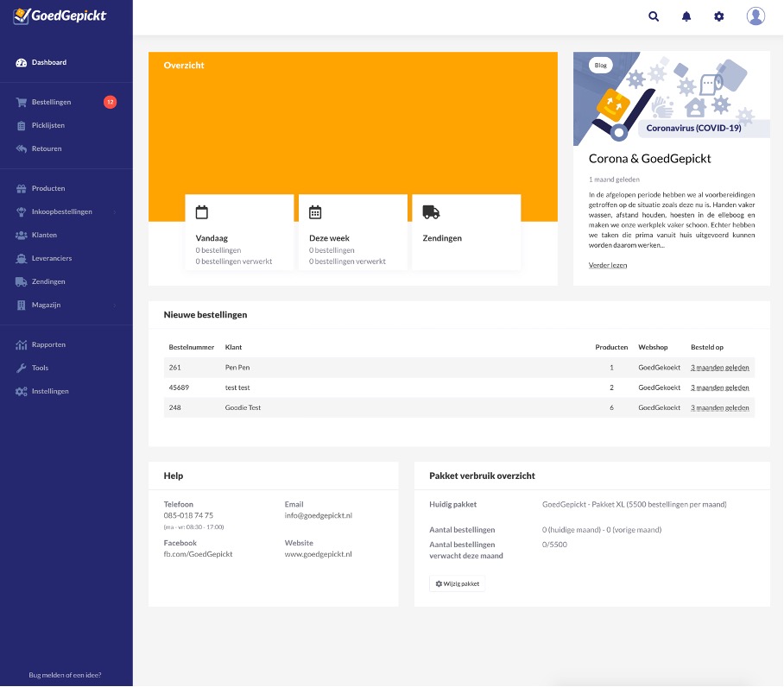Open Bestellingen in the sidebar

pyautogui.click(x=51, y=102)
